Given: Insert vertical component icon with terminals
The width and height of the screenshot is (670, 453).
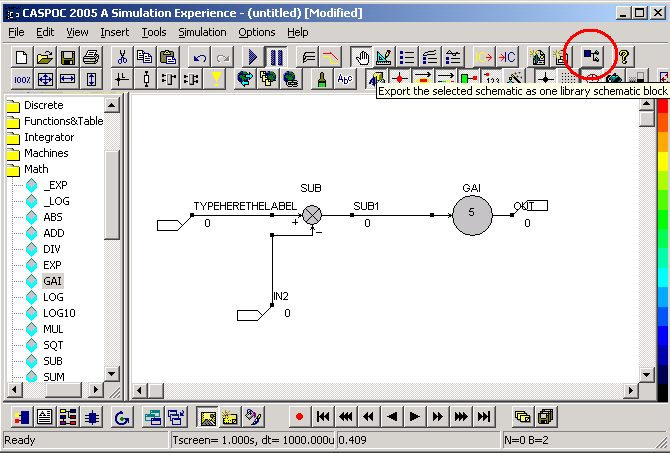Looking at the screenshot, I should 146,79.
